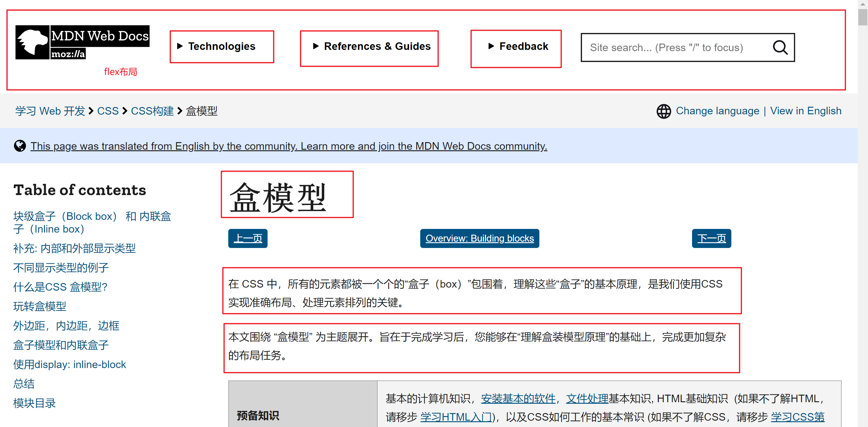Image resolution: width=868 pixels, height=427 pixels.
Task: Click View in English
Action: [806, 111]
